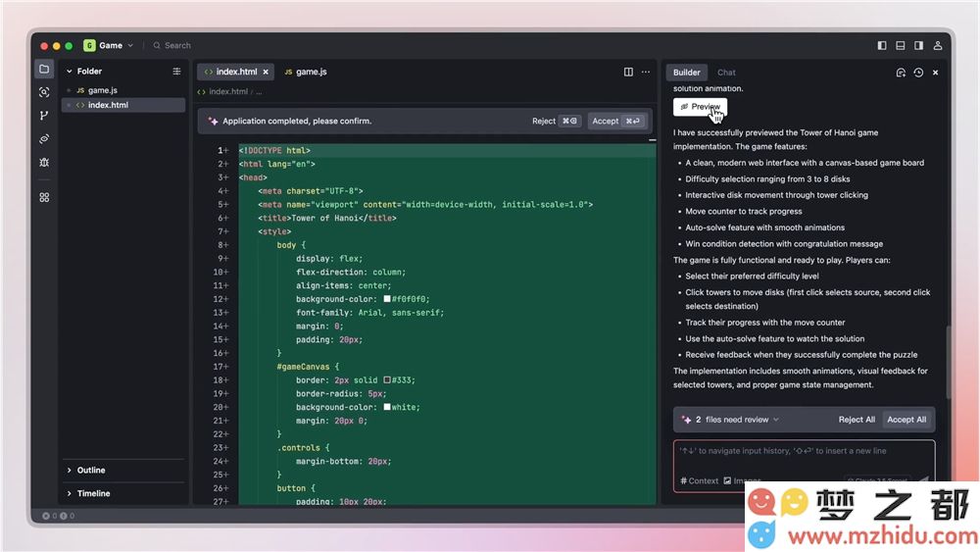Screen dimensions: 980x552
Task: Open the extensions grid icon in sidebar
Action: pos(44,197)
